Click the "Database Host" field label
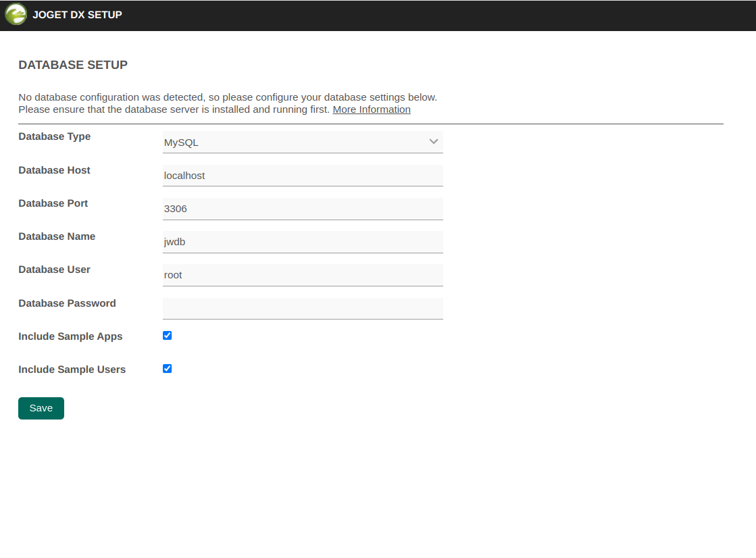756x558 pixels. pos(55,170)
